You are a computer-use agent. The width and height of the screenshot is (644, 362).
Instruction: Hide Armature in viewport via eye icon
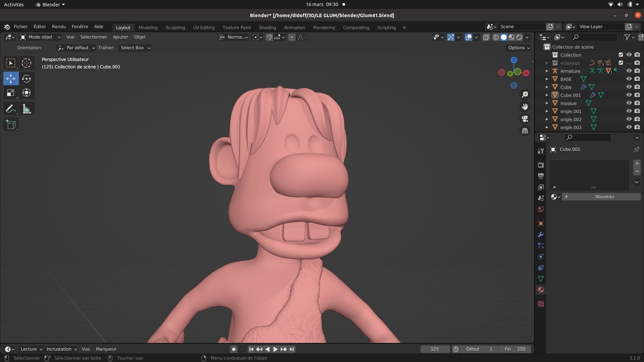629,71
